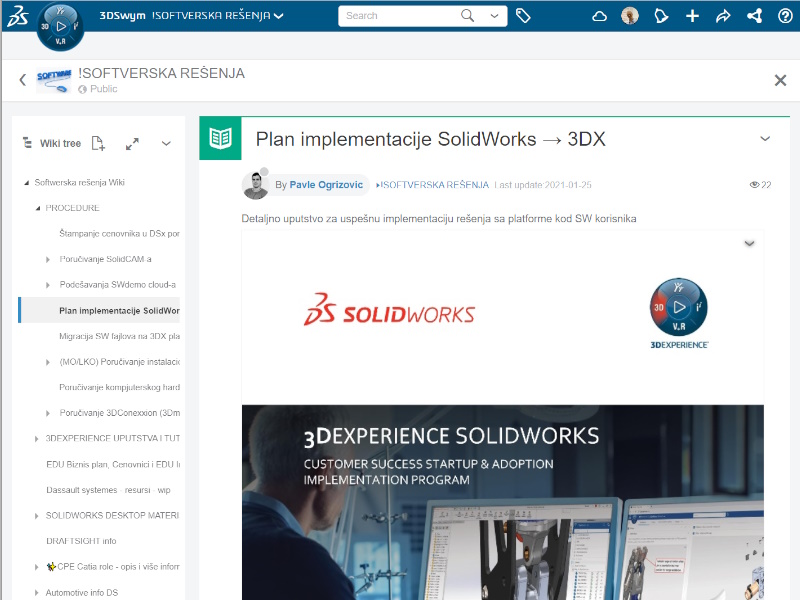
Task: Select Migracija SW fajlova wiki page
Action: 118,337
